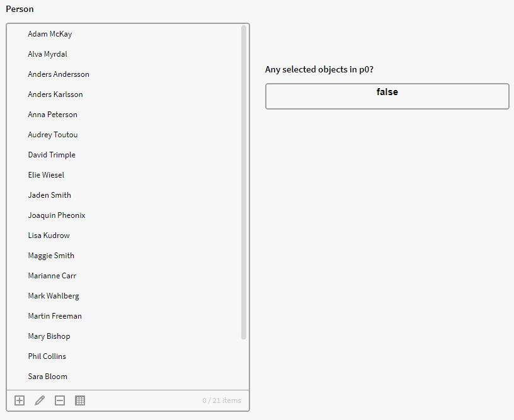Select the Anna Peterson row
This screenshot has height=420, width=514.
click(x=52, y=115)
